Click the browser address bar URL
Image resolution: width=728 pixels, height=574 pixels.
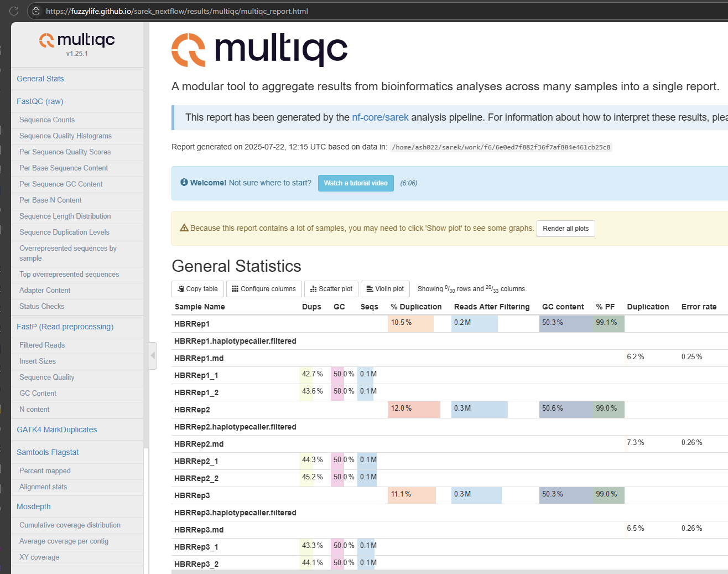177,11
